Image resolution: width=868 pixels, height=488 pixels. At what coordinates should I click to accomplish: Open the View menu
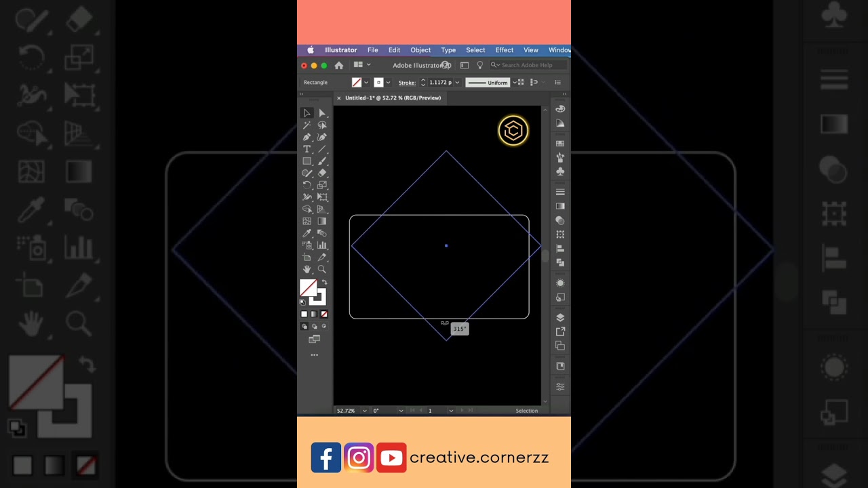(531, 50)
